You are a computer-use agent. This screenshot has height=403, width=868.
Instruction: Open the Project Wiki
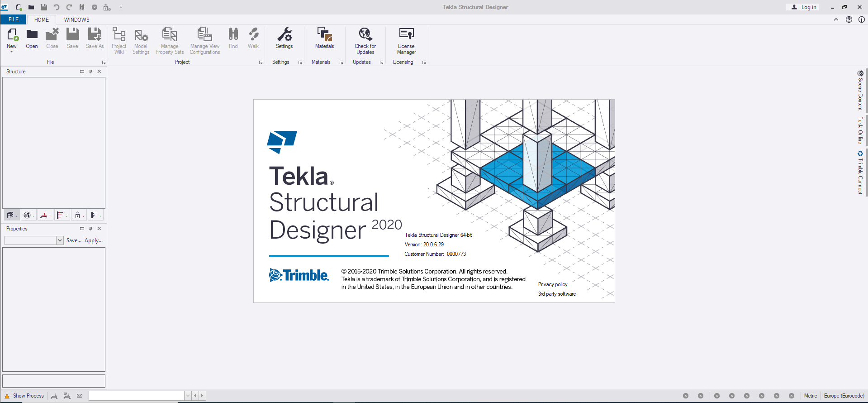[119, 41]
